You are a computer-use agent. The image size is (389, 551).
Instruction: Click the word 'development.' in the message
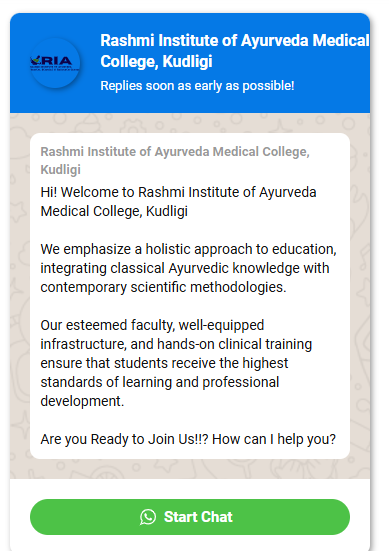(82, 401)
